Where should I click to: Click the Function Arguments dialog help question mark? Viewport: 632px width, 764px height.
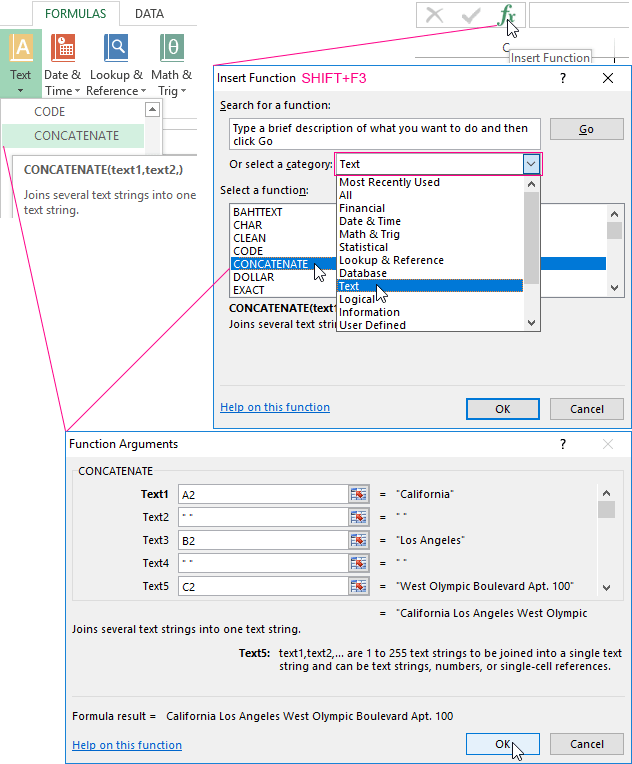(x=563, y=444)
